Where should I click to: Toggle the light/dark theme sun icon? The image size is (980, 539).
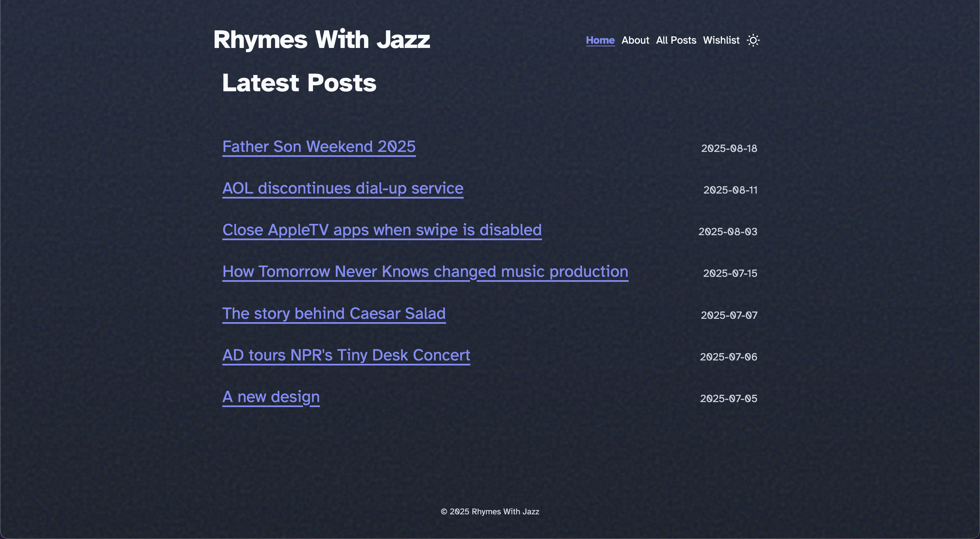tap(753, 40)
